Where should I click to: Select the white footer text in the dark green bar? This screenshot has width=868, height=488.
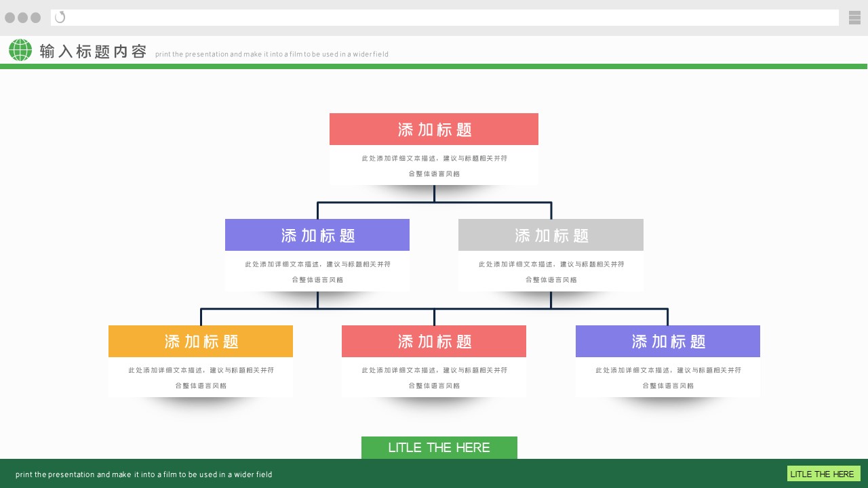coord(144,474)
